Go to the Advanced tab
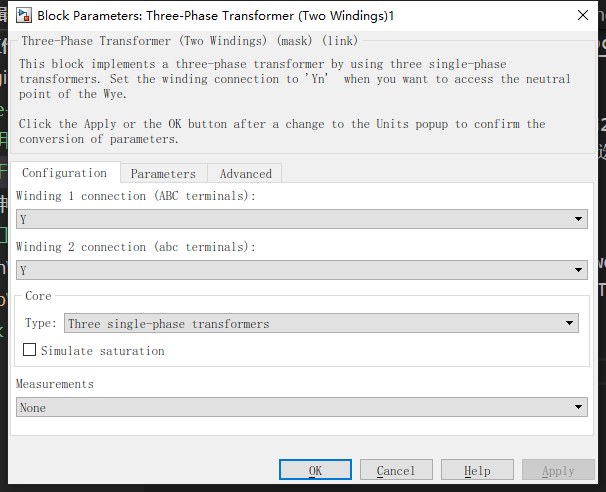The height and width of the screenshot is (492, 606). coord(245,173)
